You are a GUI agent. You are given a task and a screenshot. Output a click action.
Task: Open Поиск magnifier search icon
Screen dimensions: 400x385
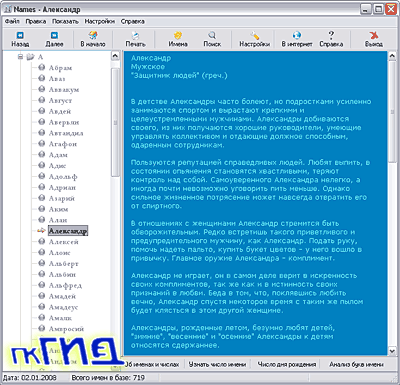coord(212,35)
